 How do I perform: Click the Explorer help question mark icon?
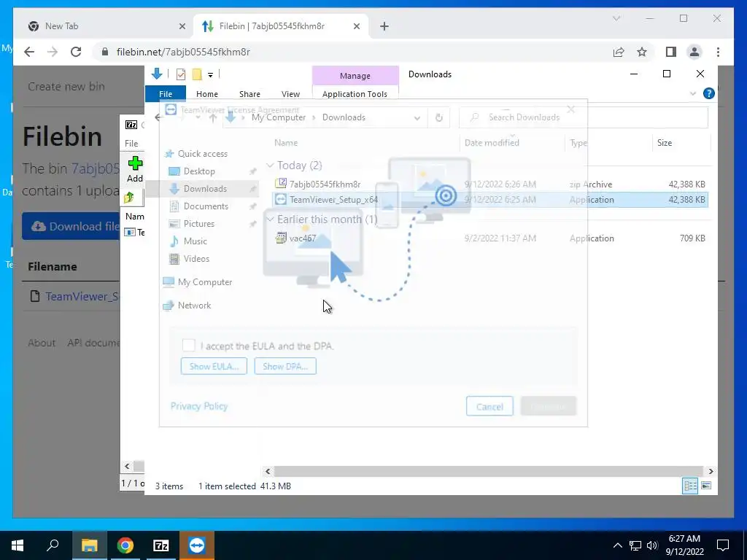[x=708, y=93]
